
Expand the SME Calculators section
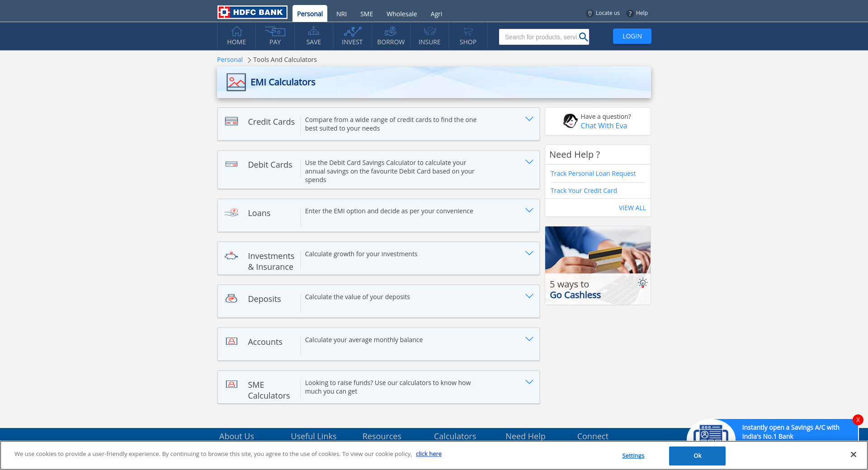click(x=529, y=382)
